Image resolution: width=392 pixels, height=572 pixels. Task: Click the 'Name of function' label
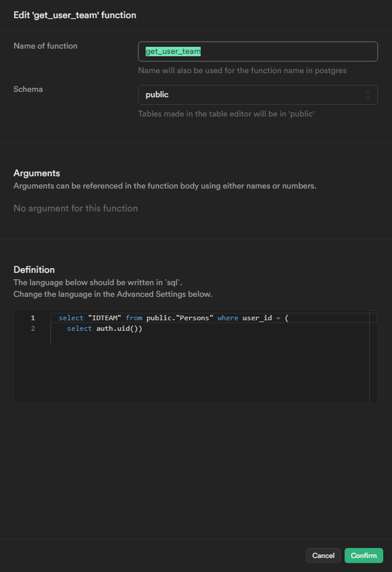click(46, 46)
